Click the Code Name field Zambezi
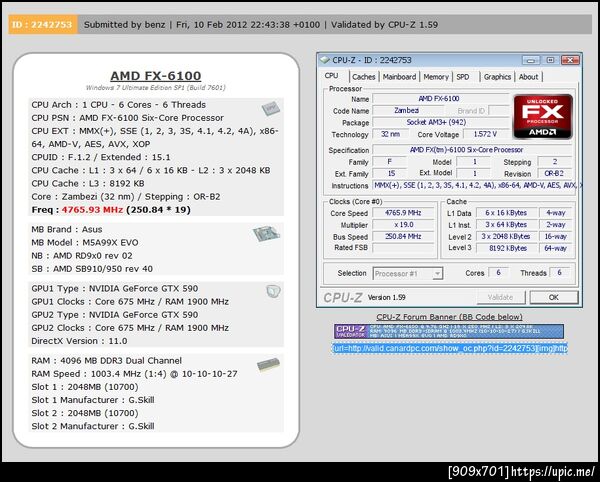Image resolution: width=600 pixels, height=482 pixels. coord(408,111)
